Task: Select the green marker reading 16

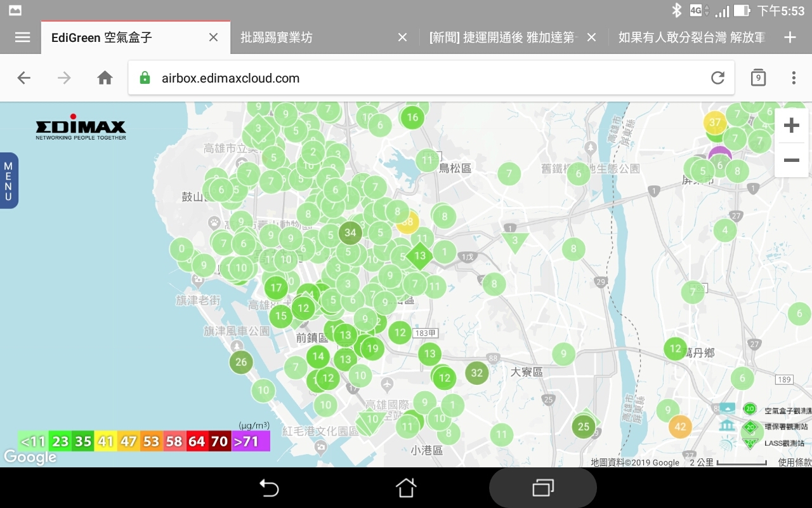Action: 412,117
